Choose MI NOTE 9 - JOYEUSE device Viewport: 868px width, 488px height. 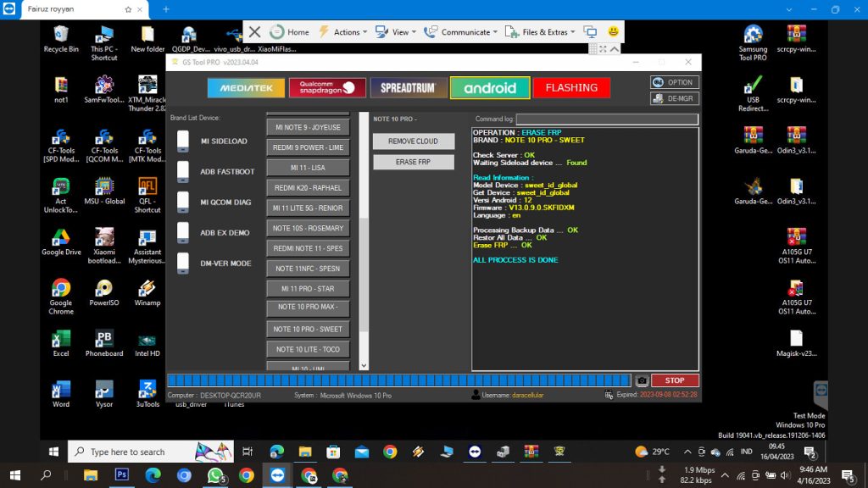point(308,127)
